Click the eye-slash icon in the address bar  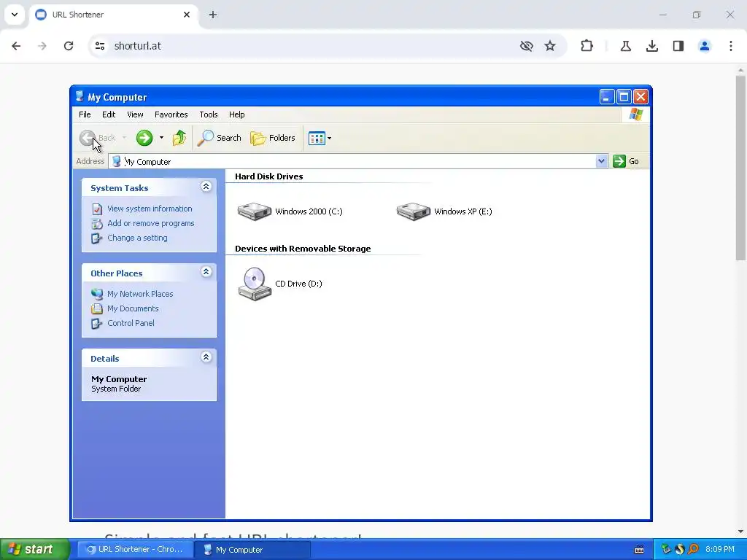click(527, 46)
